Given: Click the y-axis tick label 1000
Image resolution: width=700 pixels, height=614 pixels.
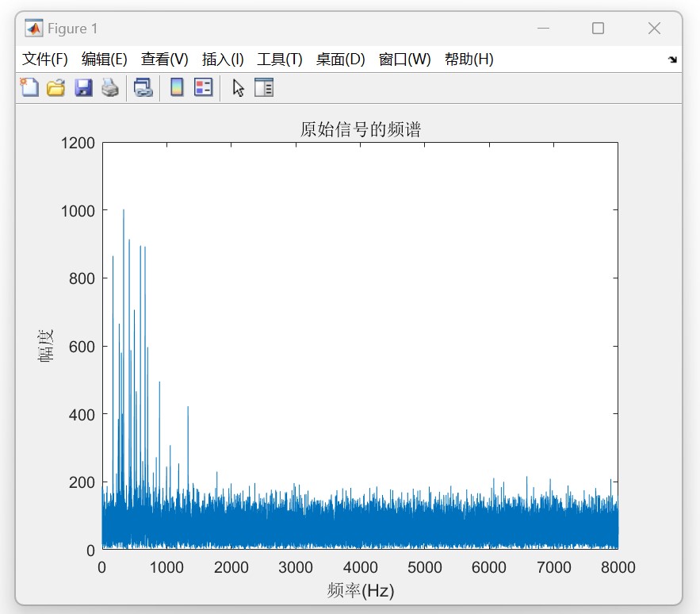Looking at the screenshot, I should click(x=78, y=211).
